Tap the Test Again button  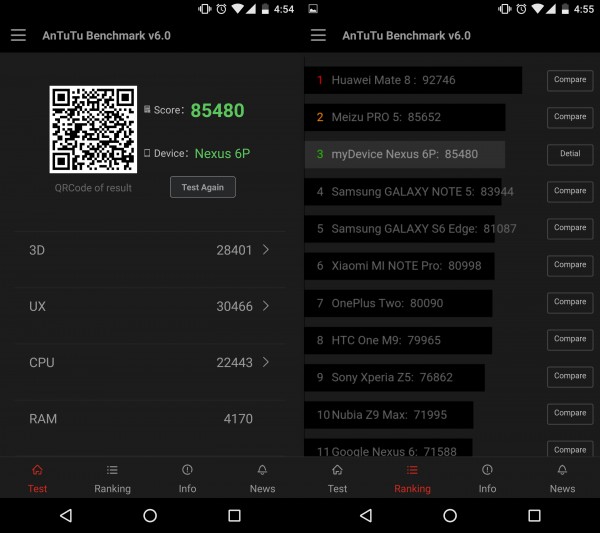pos(203,187)
